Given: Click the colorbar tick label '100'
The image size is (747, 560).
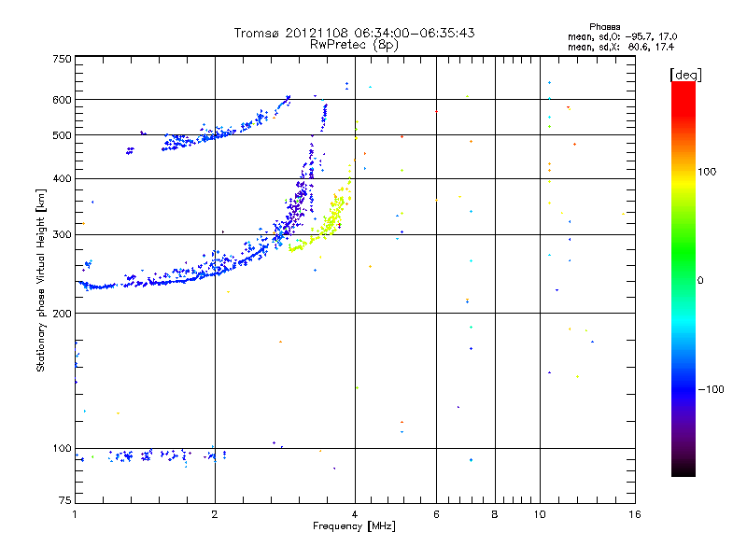Looking at the screenshot, I should click(x=707, y=172).
